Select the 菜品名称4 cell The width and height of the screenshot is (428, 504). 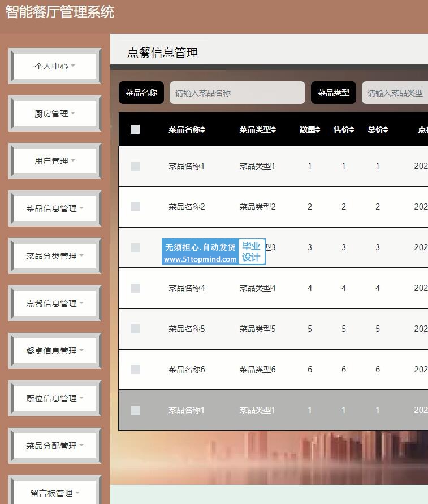[x=187, y=288]
